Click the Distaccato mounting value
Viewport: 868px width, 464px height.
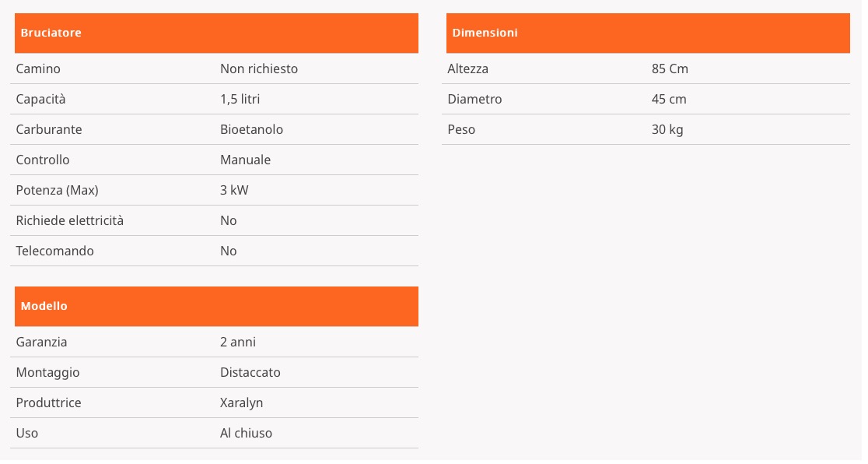tap(250, 373)
